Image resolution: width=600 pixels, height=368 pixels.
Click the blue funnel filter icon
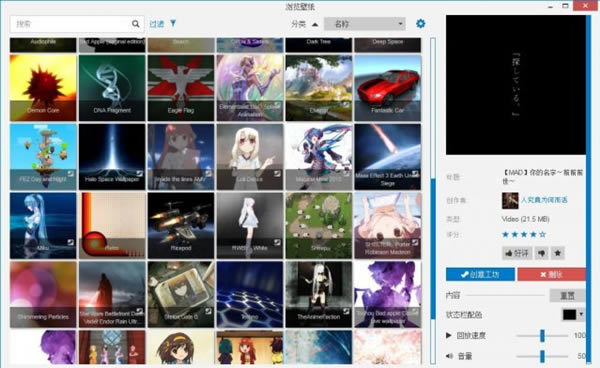click(173, 24)
